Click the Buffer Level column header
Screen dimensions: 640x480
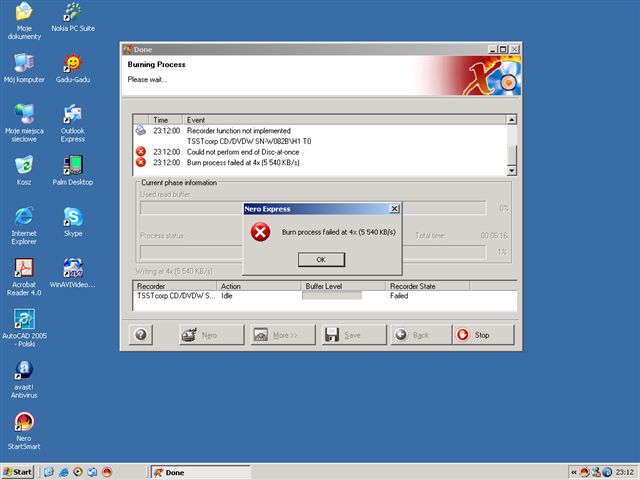[x=343, y=286]
